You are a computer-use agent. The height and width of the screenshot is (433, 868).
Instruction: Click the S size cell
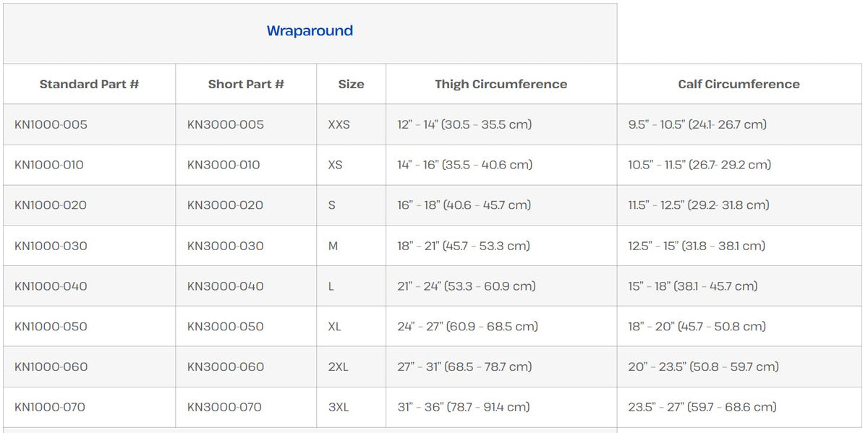coord(332,205)
